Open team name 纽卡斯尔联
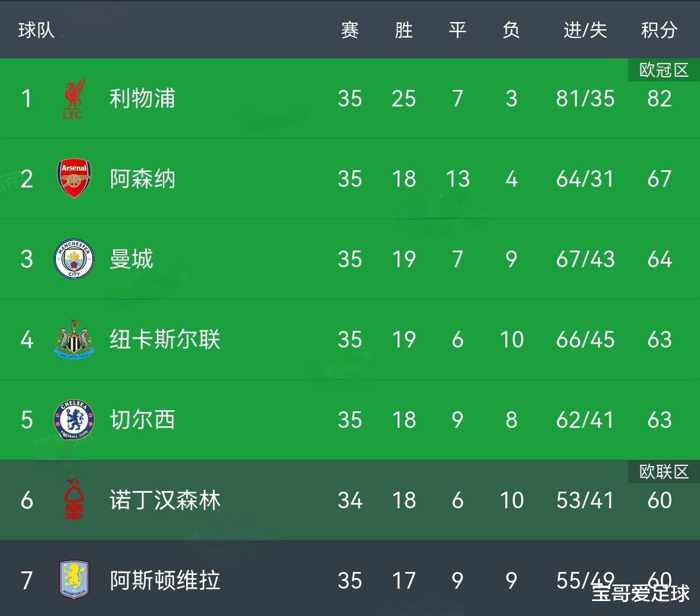 tap(165, 339)
